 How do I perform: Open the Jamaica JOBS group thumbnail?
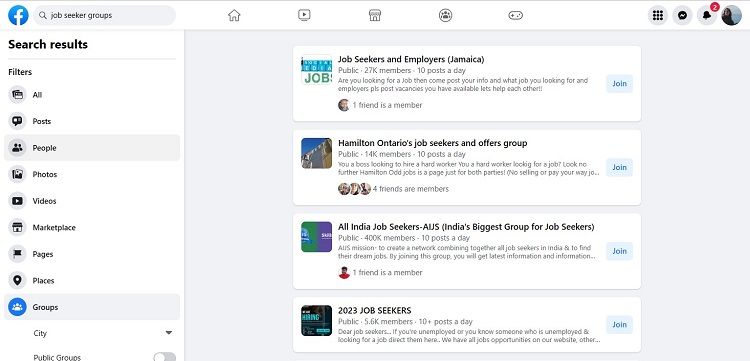[317, 70]
